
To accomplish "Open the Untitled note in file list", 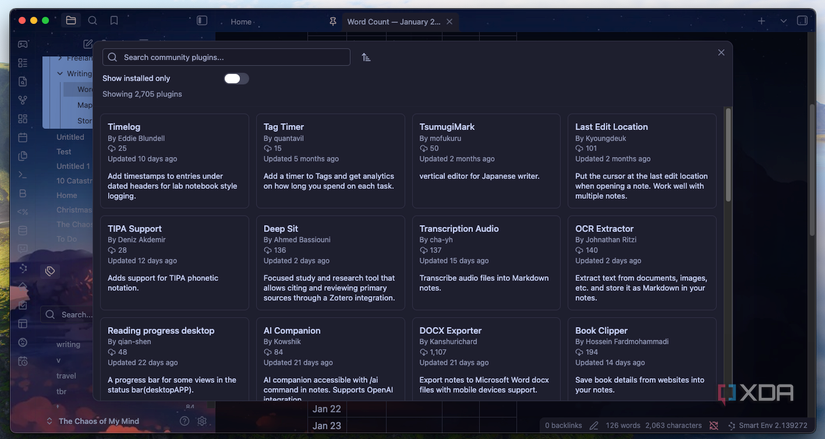I will [x=71, y=137].
